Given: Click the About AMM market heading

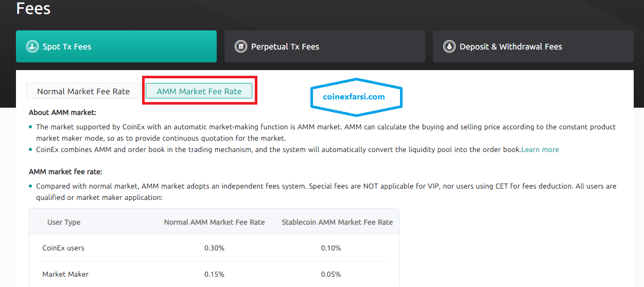Looking at the screenshot, I should click(62, 112).
